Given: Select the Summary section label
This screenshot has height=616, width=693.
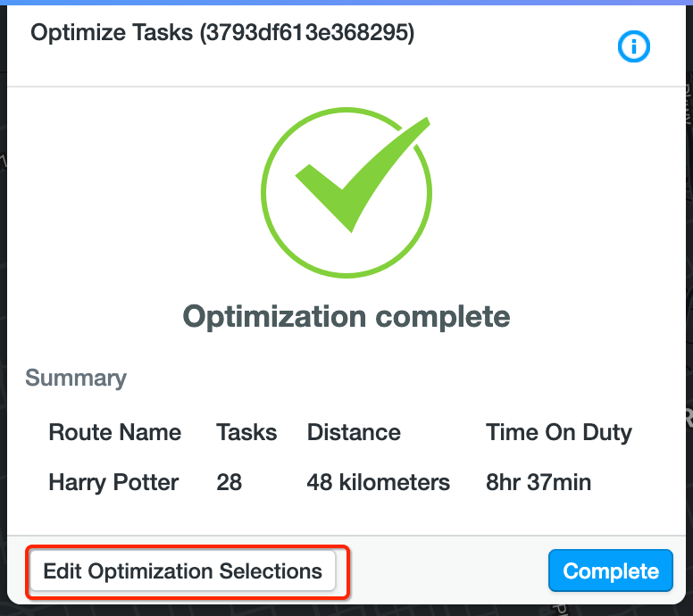Looking at the screenshot, I should pos(76,378).
